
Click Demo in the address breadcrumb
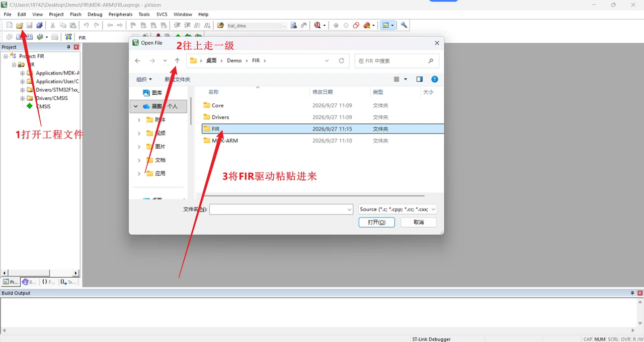tap(234, 60)
